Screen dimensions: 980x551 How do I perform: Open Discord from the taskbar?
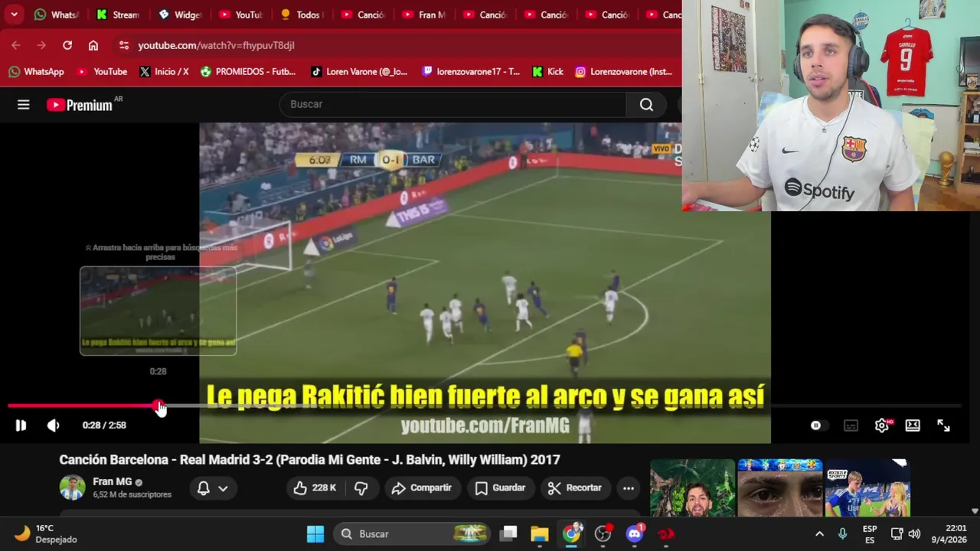[x=635, y=534]
